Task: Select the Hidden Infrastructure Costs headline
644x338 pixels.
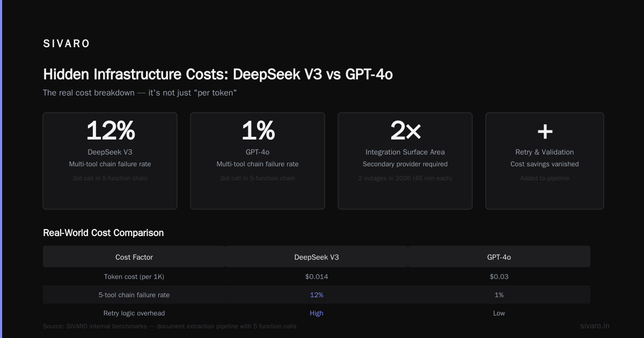Action: click(218, 74)
